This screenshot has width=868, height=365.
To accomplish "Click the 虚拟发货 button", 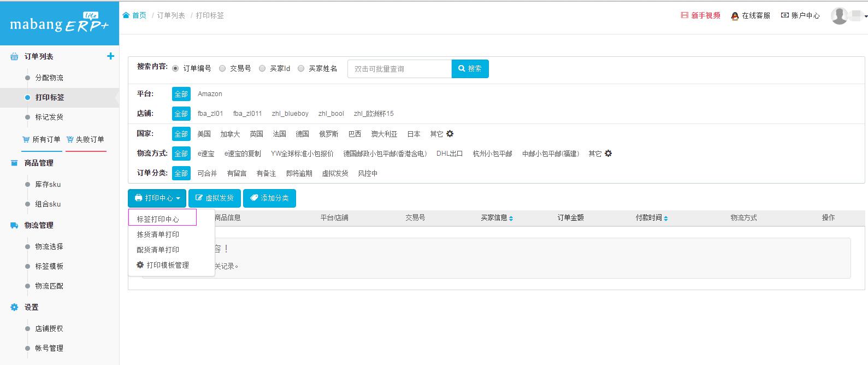I will [215, 198].
